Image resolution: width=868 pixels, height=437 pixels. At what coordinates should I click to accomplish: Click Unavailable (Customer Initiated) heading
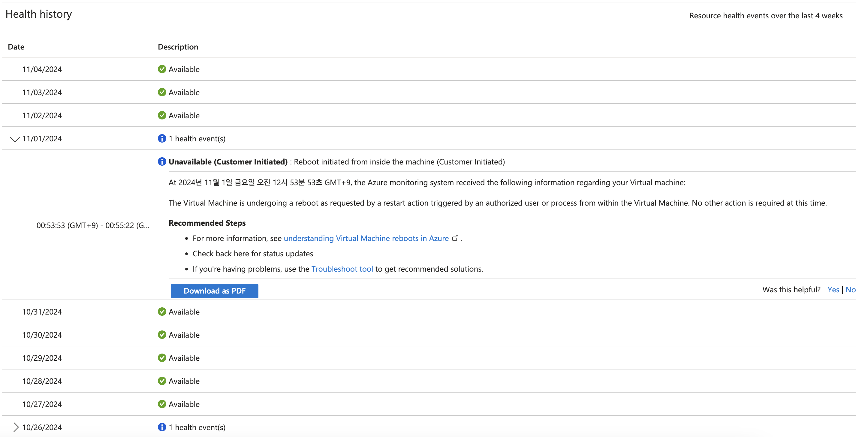click(228, 162)
